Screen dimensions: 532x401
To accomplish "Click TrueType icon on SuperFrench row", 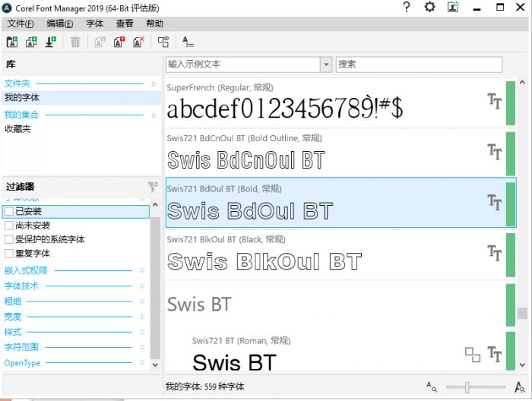I will (x=494, y=101).
